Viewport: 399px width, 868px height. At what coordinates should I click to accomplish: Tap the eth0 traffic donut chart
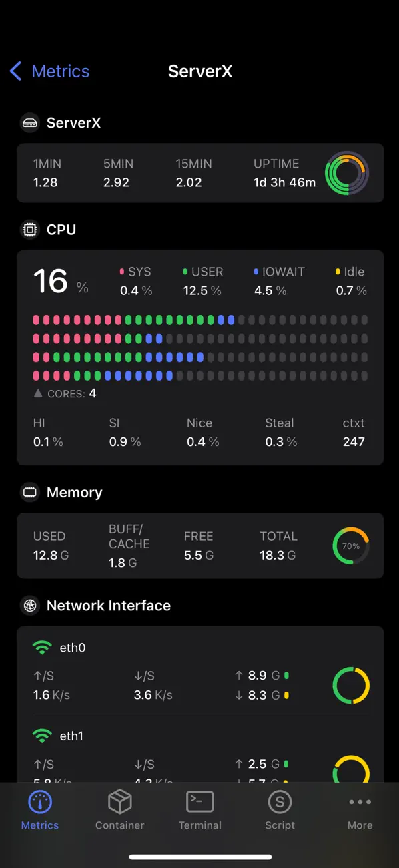tap(350, 685)
